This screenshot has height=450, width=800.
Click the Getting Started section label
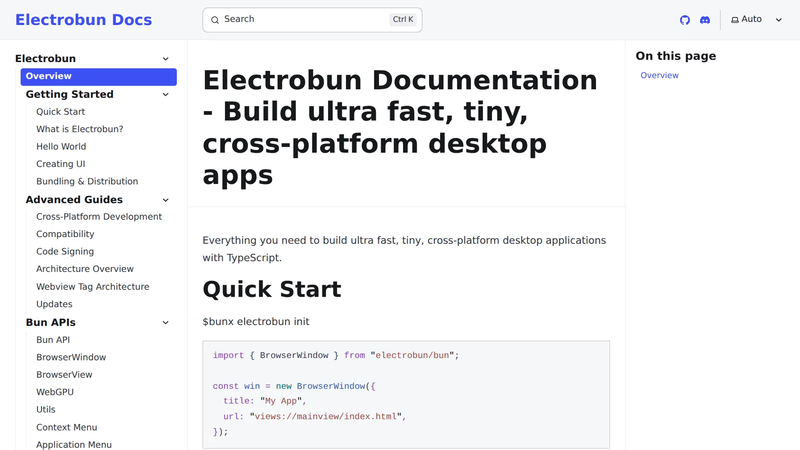(69, 94)
